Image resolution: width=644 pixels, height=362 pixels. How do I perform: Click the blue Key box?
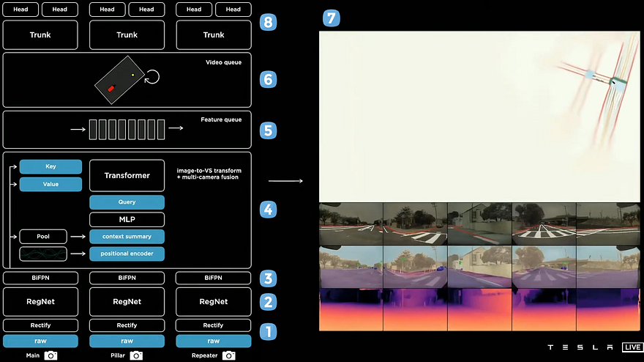click(x=50, y=166)
